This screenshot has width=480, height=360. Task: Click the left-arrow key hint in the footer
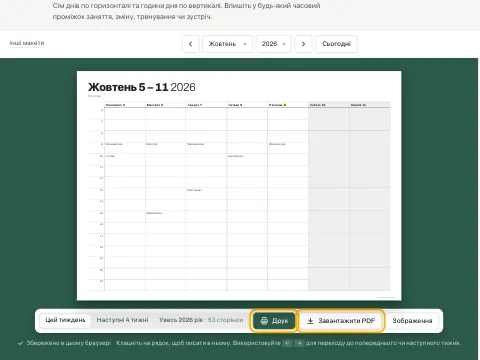[287, 343]
